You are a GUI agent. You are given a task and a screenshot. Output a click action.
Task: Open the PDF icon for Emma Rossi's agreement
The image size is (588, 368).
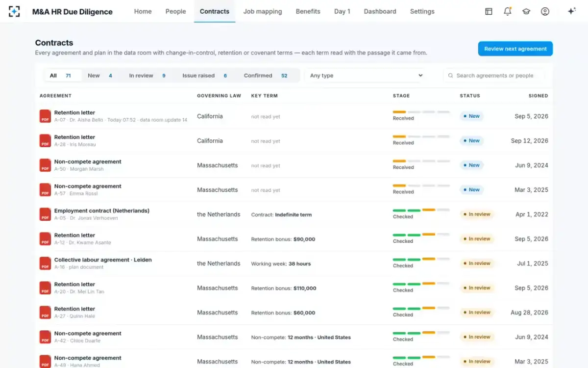click(45, 190)
